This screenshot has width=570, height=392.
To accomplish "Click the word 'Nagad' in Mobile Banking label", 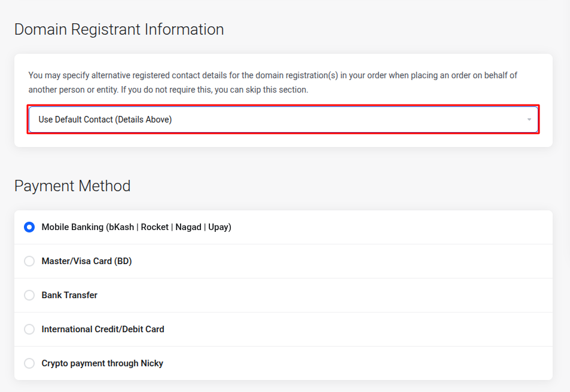I will 188,227.
